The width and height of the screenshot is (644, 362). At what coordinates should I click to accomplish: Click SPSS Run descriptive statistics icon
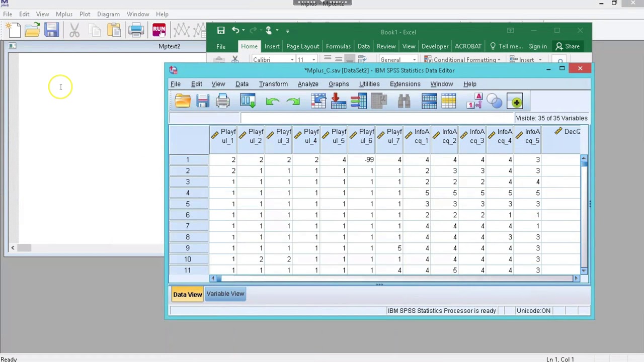pos(379,102)
